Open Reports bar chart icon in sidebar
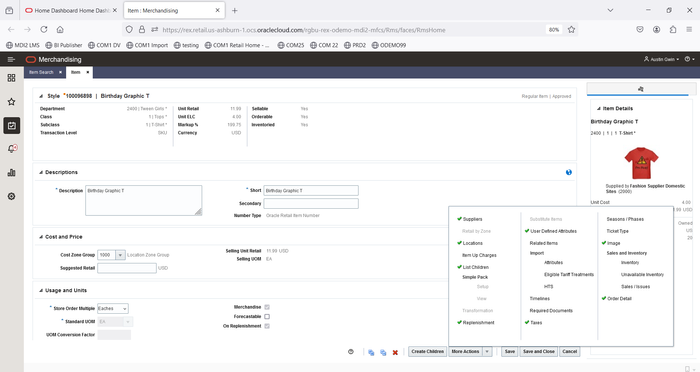Image resolution: width=700 pixels, height=372 pixels. 12,172
